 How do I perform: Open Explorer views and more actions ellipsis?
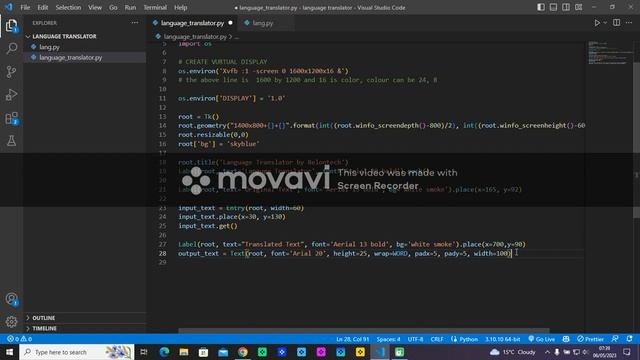tap(135, 23)
